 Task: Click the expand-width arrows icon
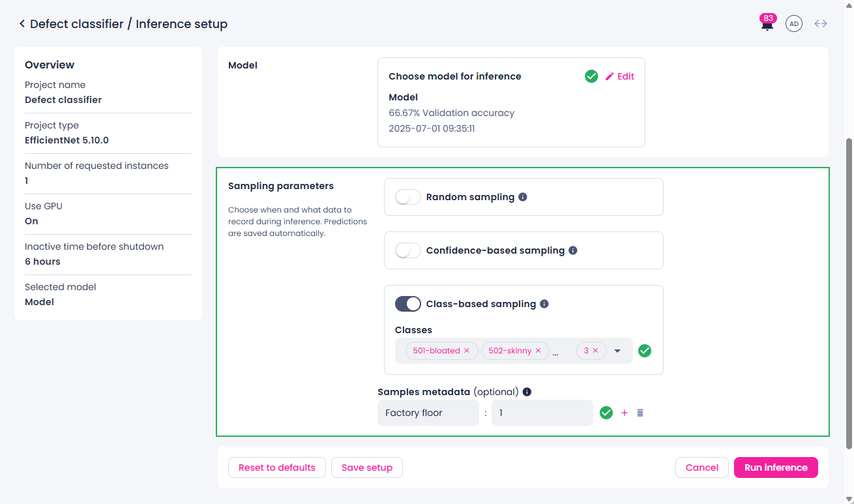[821, 24]
